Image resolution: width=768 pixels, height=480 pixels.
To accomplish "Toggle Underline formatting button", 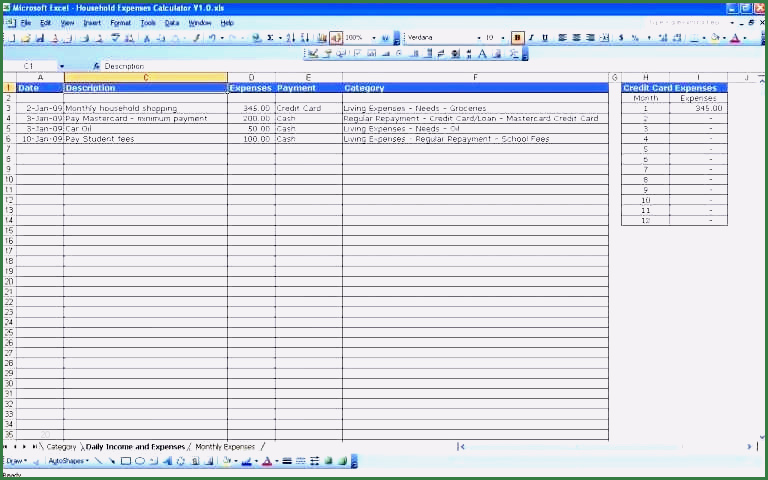I will pyautogui.click(x=545, y=38).
